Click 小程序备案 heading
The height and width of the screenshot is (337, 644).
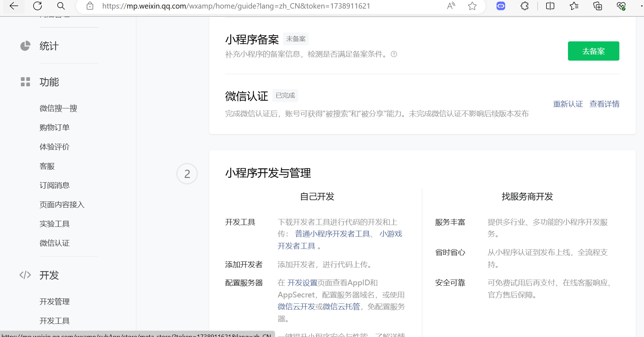pos(252,40)
